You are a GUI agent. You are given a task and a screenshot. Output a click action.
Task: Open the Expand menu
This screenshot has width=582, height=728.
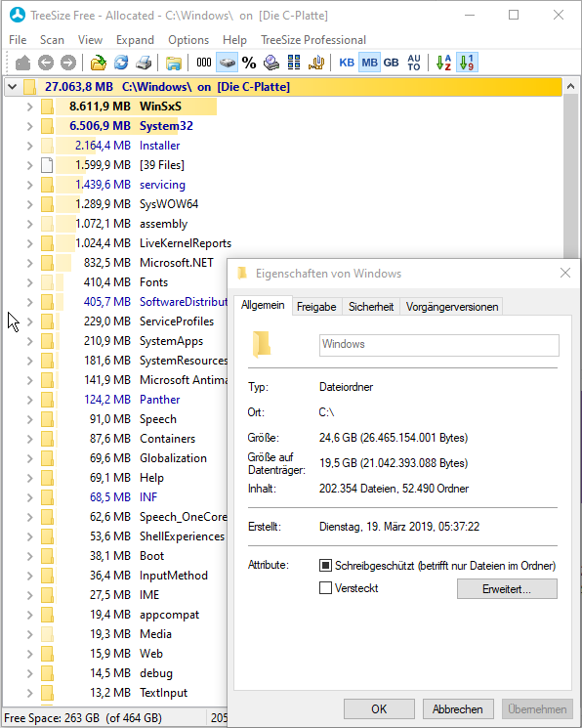tap(135, 40)
